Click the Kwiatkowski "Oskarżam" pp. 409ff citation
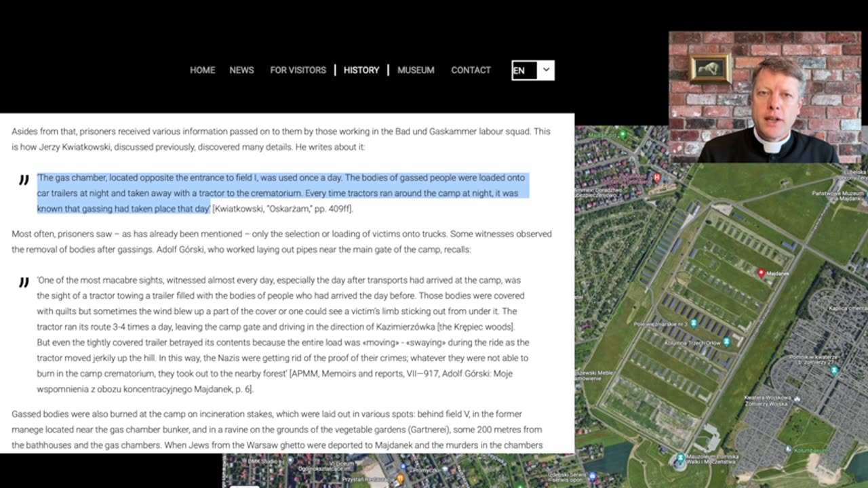 coord(283,209)
